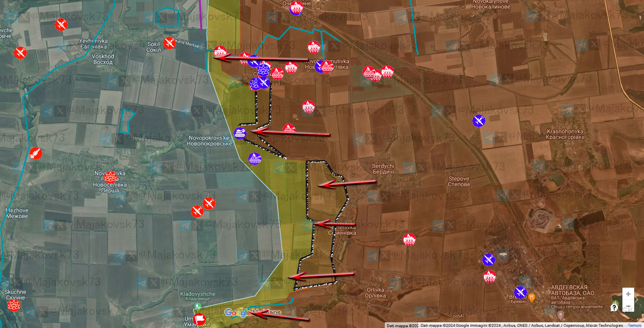Click blue drone marker at Brevno
Viewport: 644px width, 328px height.
520,292
